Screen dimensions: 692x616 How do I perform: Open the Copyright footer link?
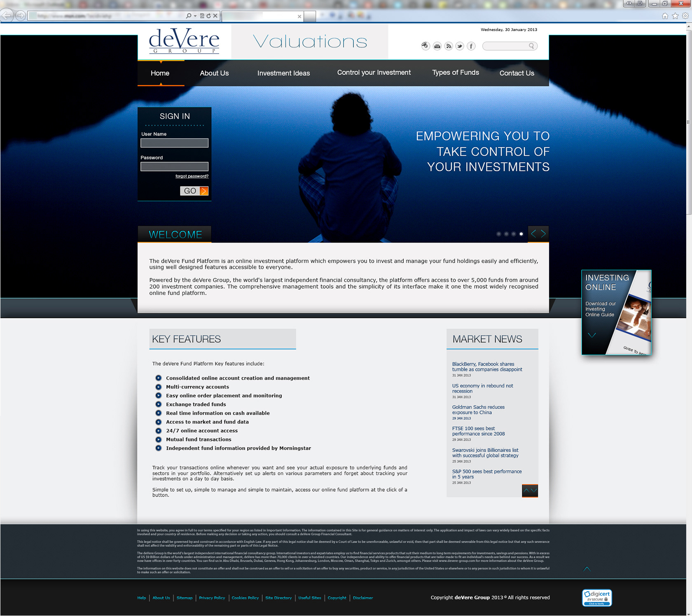[x=337, y=598]
